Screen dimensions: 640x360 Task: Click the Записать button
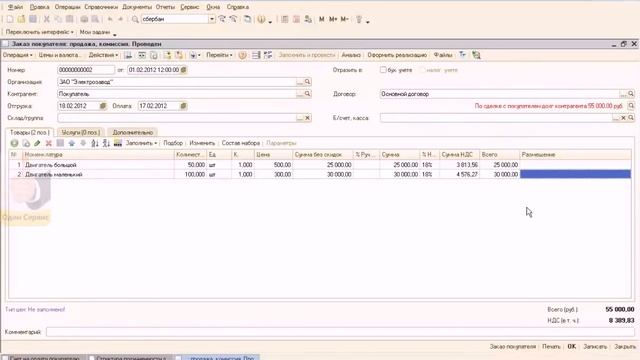click(x=596, y=347)
